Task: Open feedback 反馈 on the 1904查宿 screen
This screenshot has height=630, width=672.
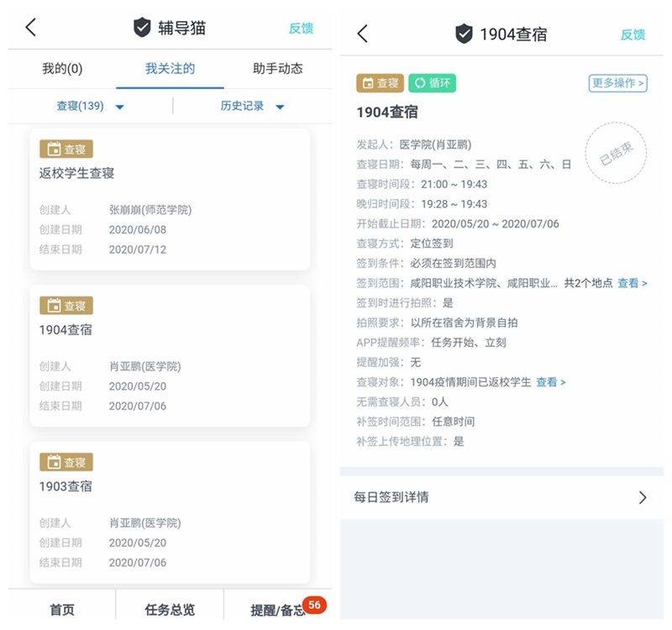Action: (633, 34)
